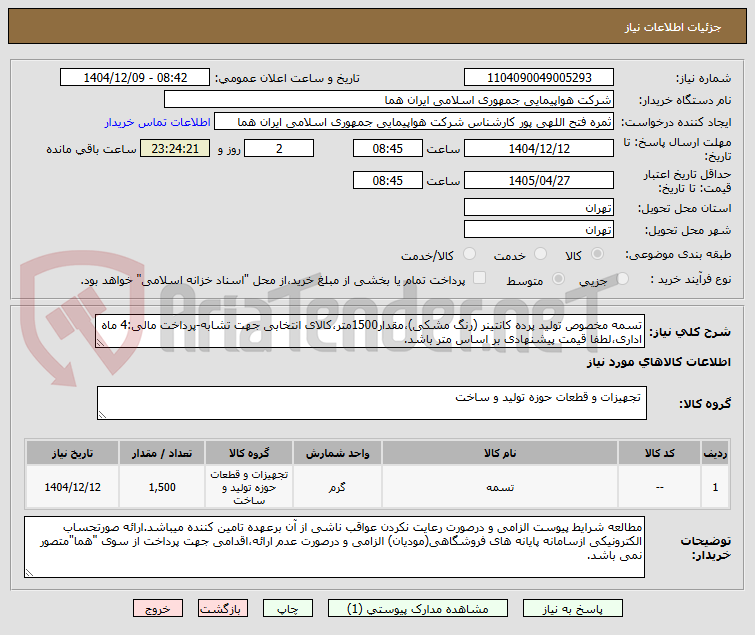Click the نام کالا column header
The width and height of the screenshot is (755, 635).
coord(500,453)
